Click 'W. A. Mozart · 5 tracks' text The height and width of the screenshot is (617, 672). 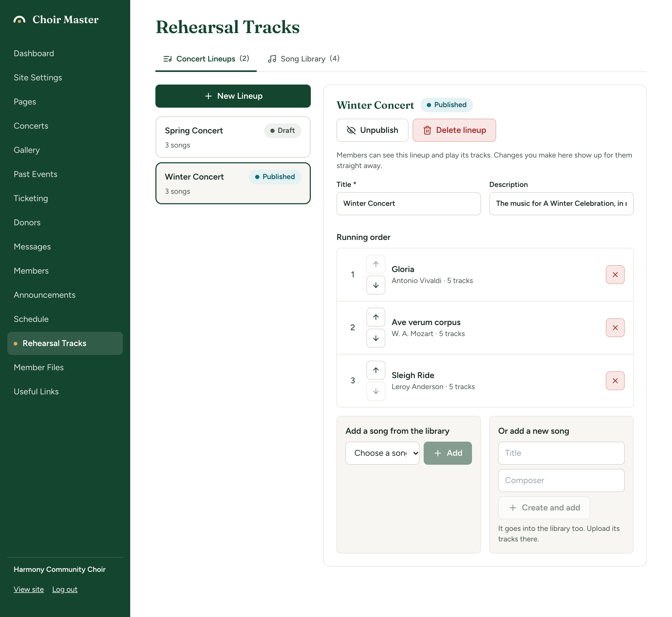pos(428,333)
